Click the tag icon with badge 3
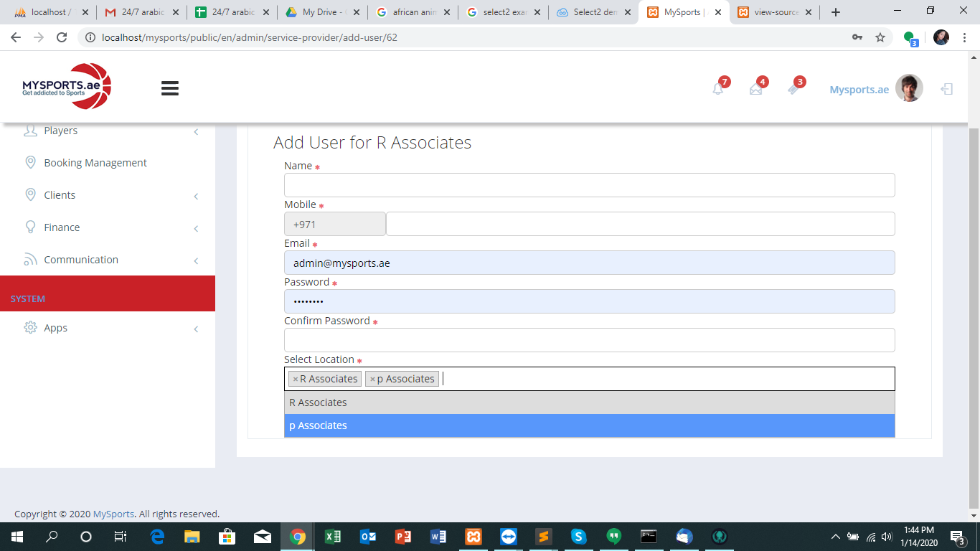This screenshot has width=980, height=551. click(793, 89)
